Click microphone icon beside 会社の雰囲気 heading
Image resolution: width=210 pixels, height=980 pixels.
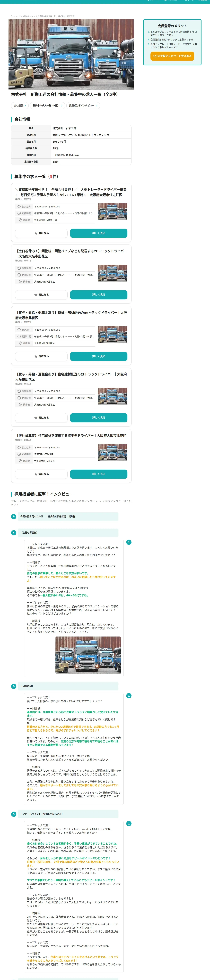(x=14, y=533)
